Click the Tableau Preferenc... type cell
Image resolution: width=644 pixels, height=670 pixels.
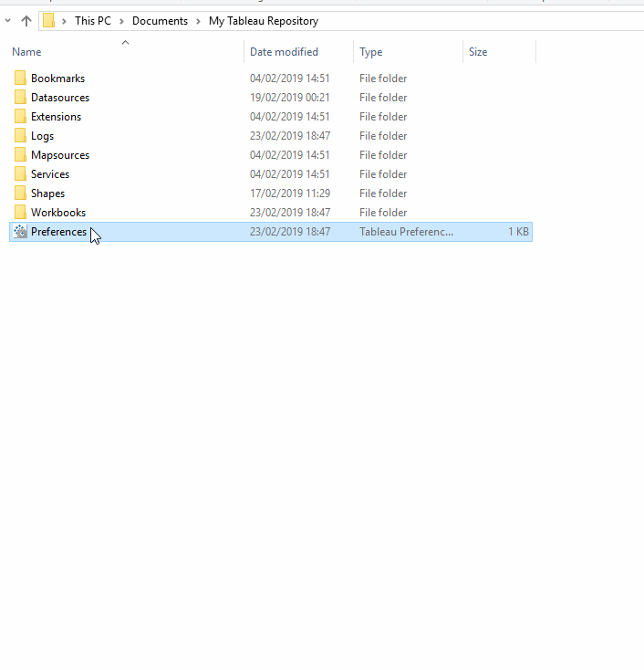pyautogui.click(x=406, y=232)
